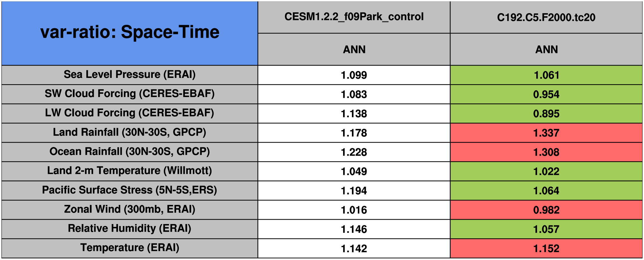This screenshot has height=260, width=644.
Task: Select the Relative Humidity (ERAI) row label
Action: 130,228
